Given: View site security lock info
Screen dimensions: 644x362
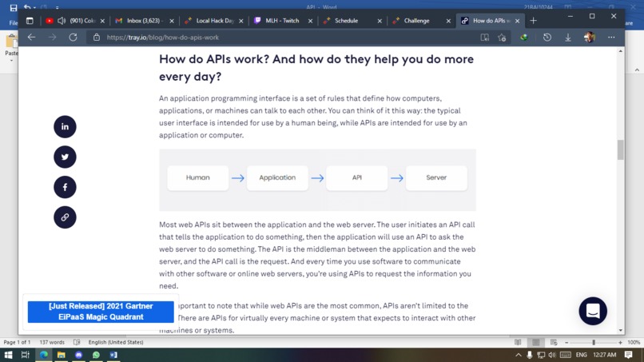Looking at the screenshot, I should 97,38.
